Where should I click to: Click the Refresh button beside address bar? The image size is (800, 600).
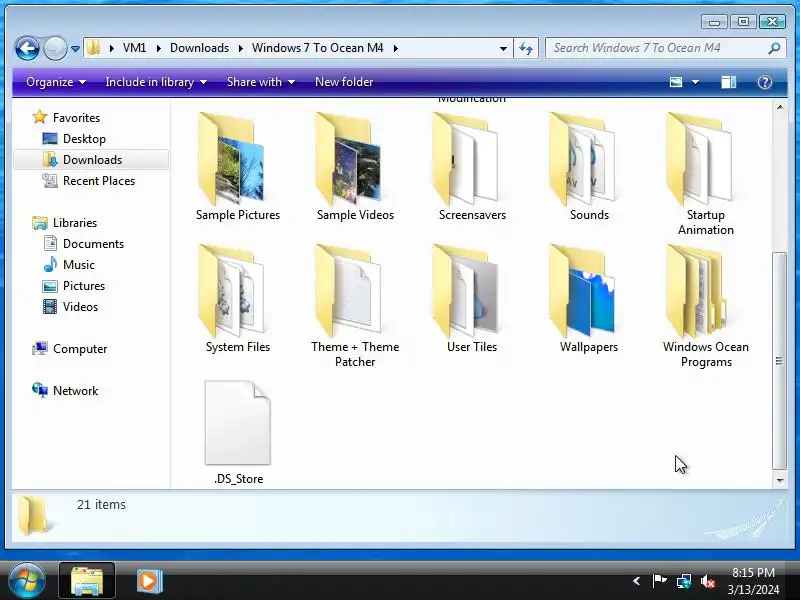tap(526, 48)
